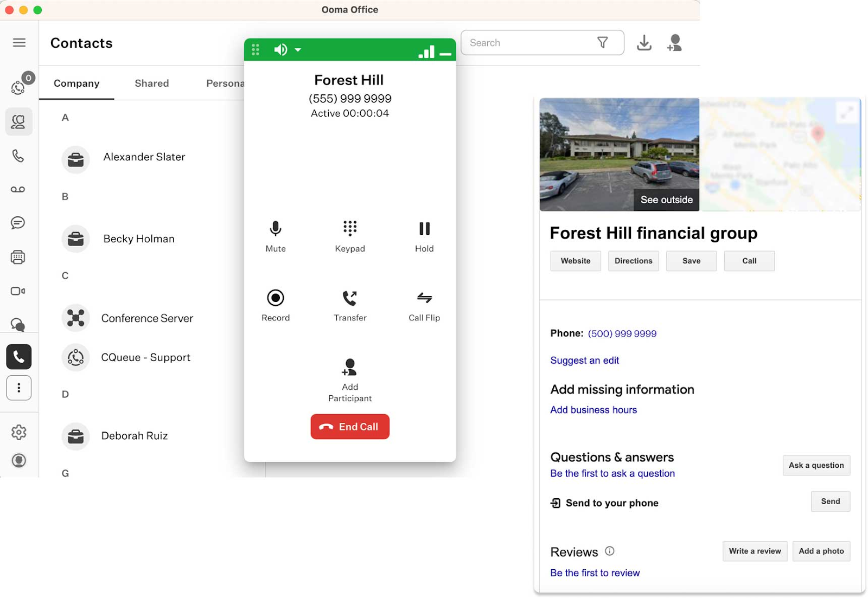Screen dimensions: 868x598
Task: Start recording the call
Action: (x=276, y=306)
